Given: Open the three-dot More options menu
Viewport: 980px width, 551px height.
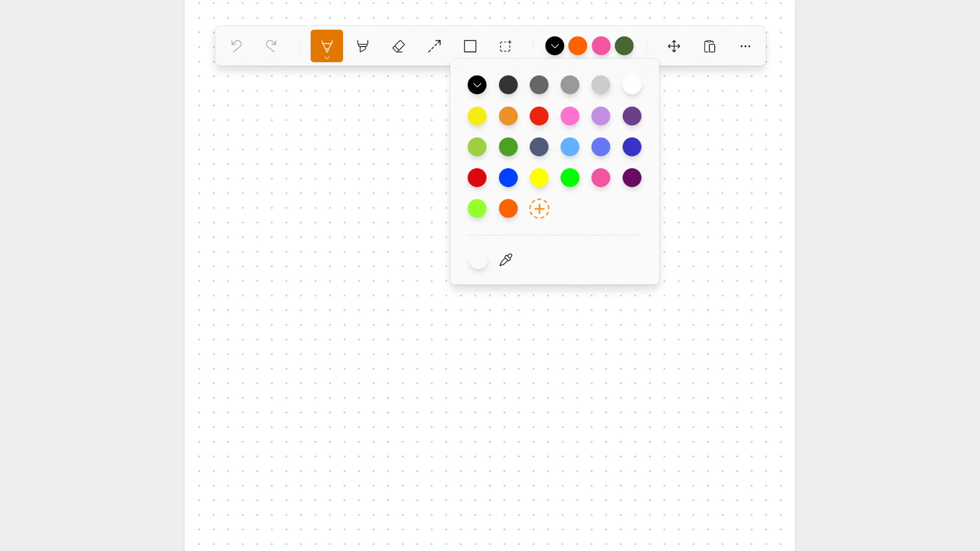Looking at the screenshot, I should click(x=745, y=46).
